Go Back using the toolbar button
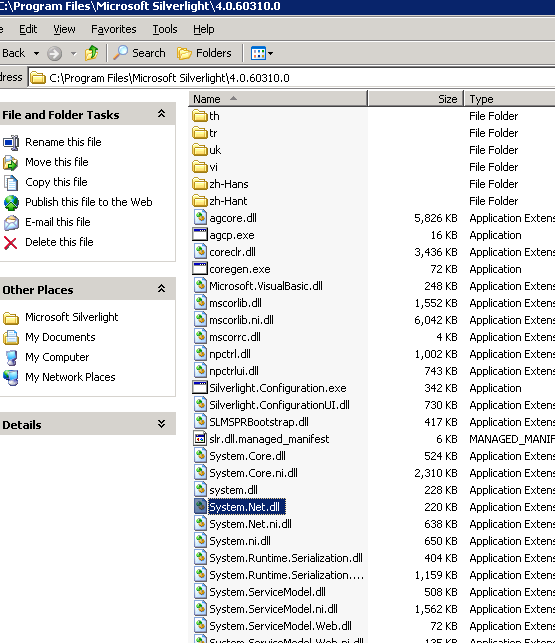 click(x=14, y=53)
